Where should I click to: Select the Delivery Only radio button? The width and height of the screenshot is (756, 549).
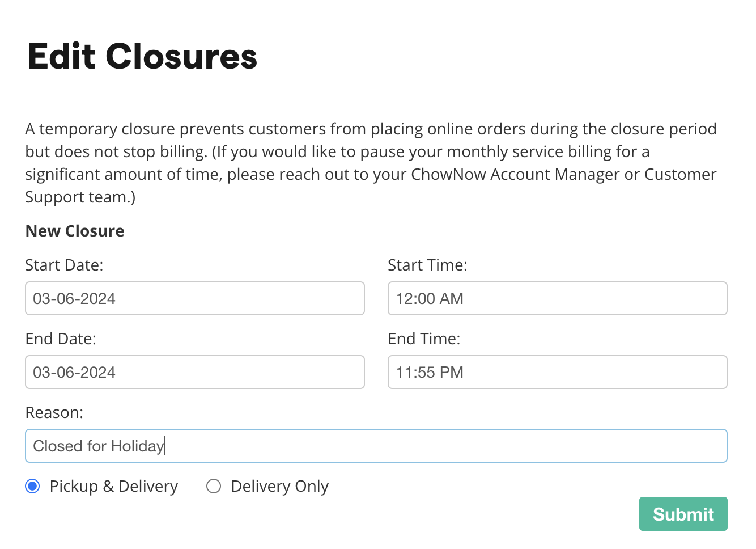[x=214, y=486]
